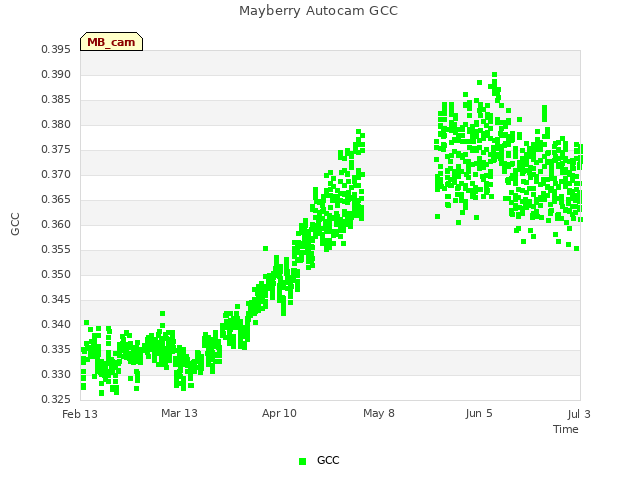640x480 pixels.
Task: Click the 0.355 y-axis value
Action: [56, 249]
